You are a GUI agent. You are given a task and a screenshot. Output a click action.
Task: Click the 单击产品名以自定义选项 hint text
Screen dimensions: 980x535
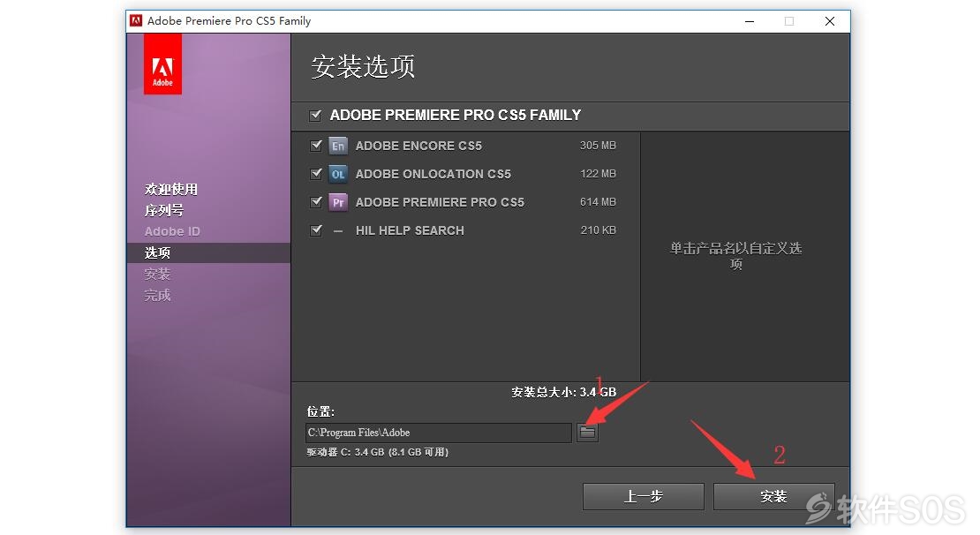coord(735,256)
